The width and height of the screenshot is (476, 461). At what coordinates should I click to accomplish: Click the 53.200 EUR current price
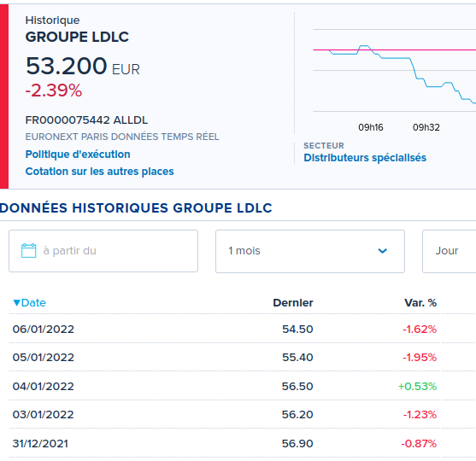pyautogui.click(x=83, y=66)
